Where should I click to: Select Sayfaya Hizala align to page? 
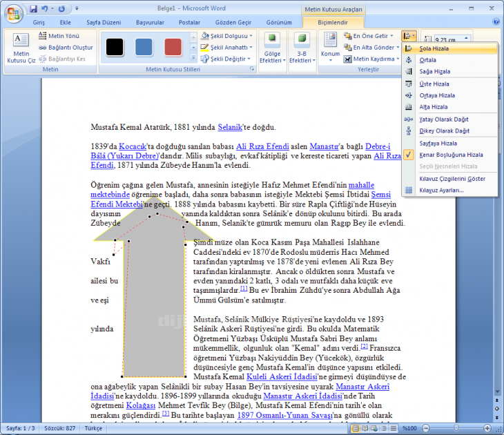(x=450, y=144)
